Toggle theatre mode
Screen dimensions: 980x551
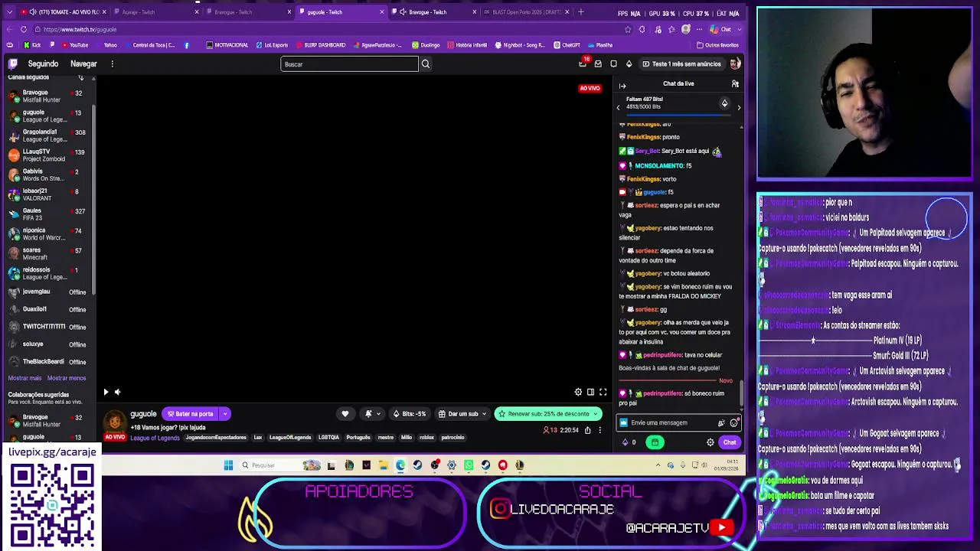(590, 392)
